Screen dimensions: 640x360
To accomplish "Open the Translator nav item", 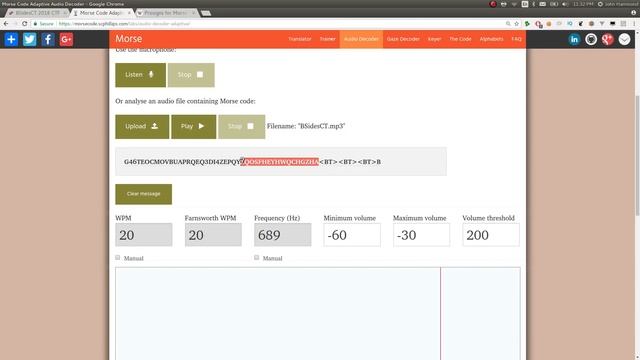I will click(300, 39).
